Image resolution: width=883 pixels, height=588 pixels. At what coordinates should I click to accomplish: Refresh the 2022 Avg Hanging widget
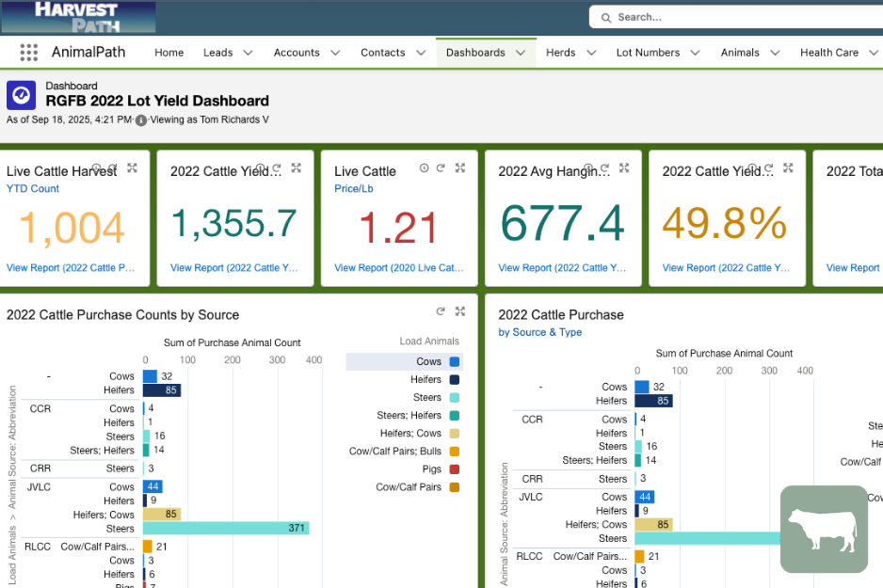click(x=604, y=167)
